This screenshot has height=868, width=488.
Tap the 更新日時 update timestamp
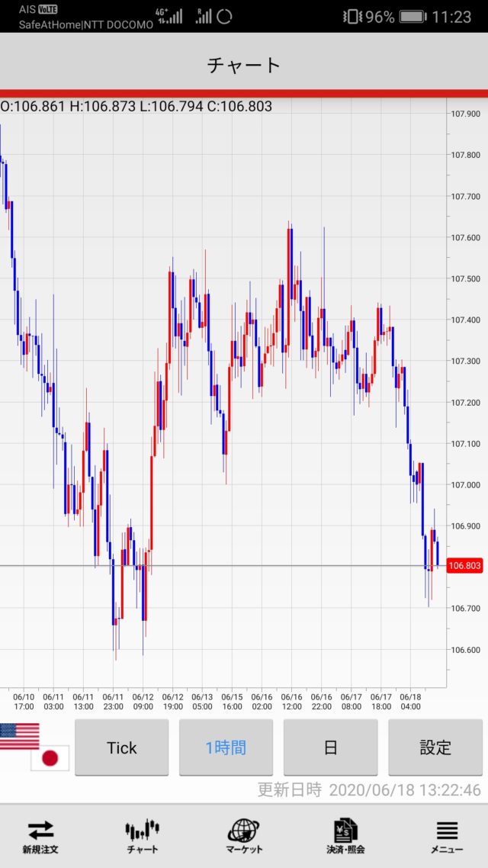coord(369,790)
